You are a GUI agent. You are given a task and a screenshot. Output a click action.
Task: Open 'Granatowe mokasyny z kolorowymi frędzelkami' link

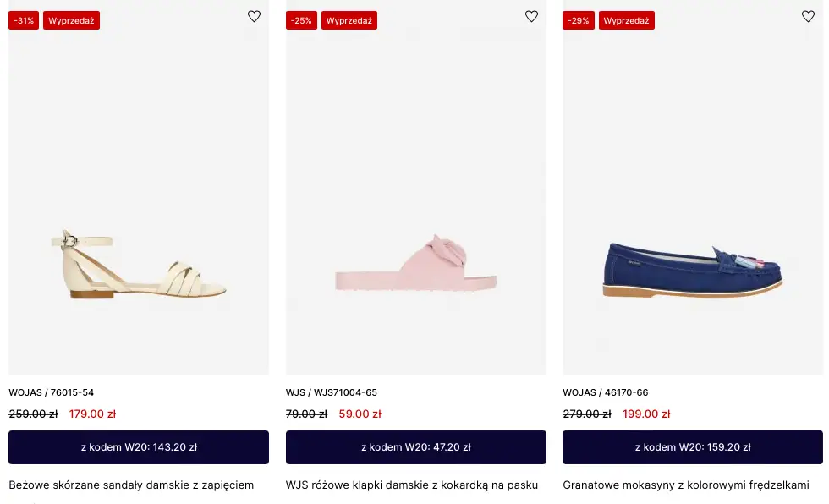point(686,485)
